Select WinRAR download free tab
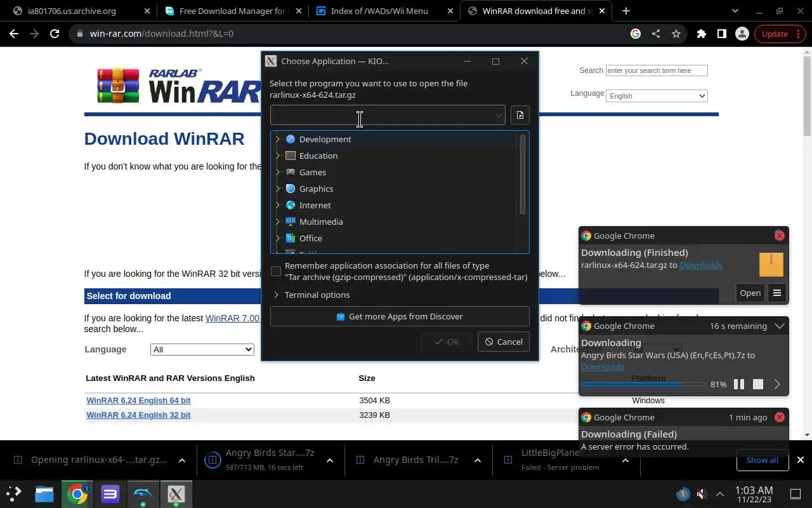Image resolution: width=812 pixels, height=508 pixels. click(x=536, y=11)
